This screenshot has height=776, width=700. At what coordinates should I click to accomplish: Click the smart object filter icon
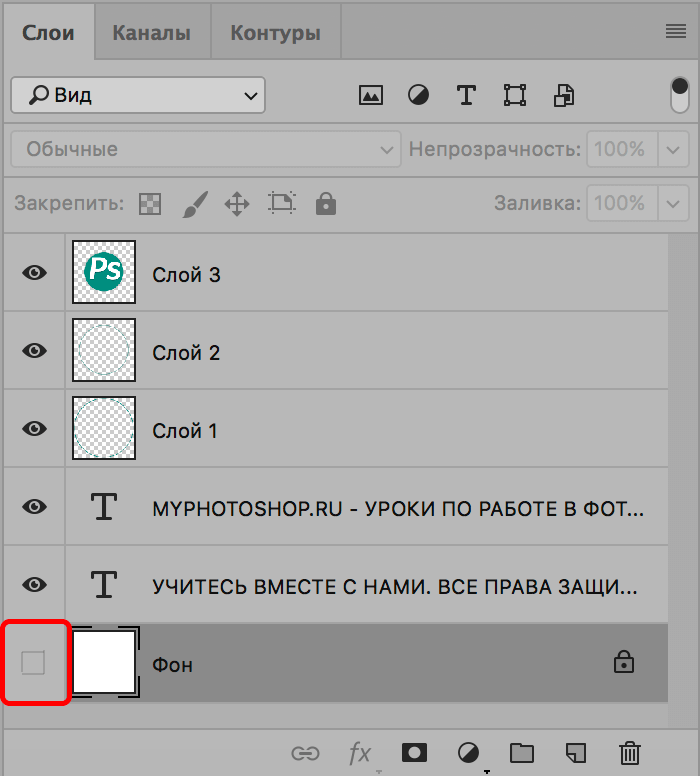click(564, 96)
